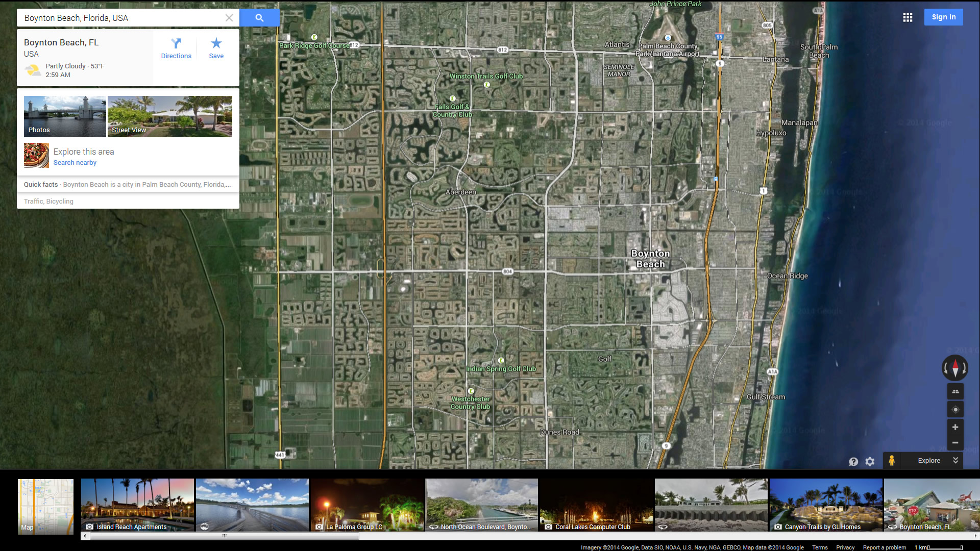Grab the Street View Pegman icon
This screenshot has width=980, height=551.
point(892,461)
